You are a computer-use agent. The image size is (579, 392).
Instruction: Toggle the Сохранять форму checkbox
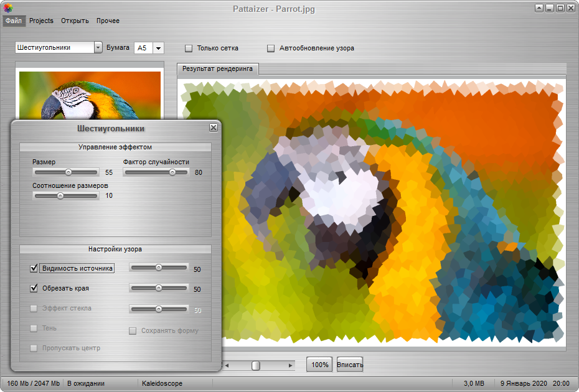coord(133,331)
